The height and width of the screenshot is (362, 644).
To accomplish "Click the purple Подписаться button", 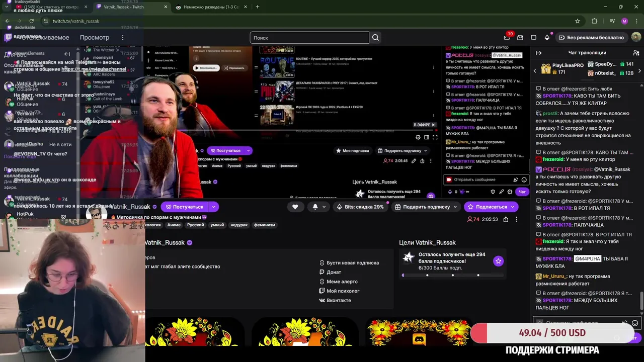I will pyautogui.click(x=491, y=207).
